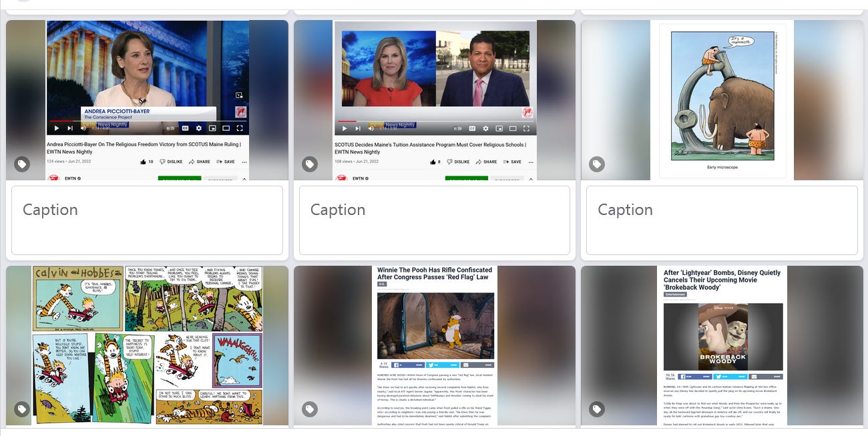Screen dimensions: 868x436
Task: Open the Andrea Picciotti-Bayer EWTN video thumbnail
Action: point(147,100)
